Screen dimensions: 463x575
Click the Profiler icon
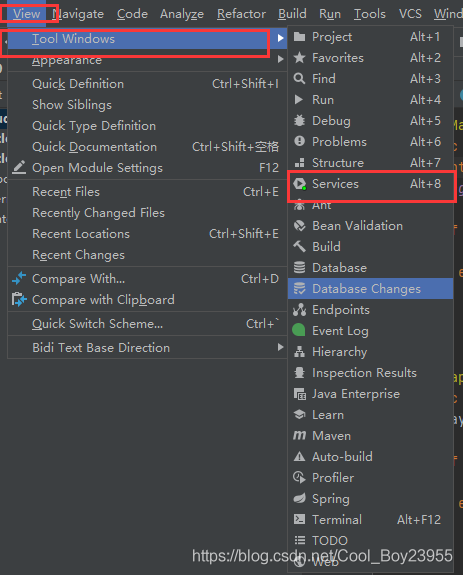coord(300,477)
